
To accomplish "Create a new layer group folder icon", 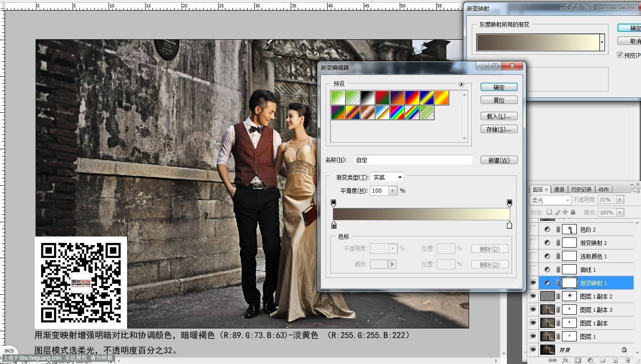I will 603,360.
